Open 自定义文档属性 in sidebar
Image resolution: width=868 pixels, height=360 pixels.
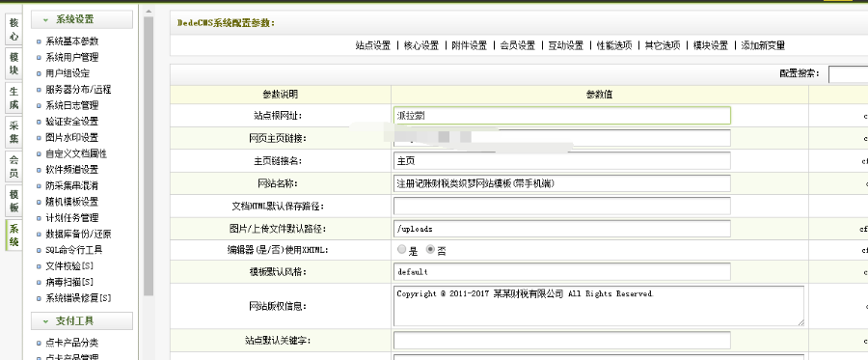coord(76,153)
